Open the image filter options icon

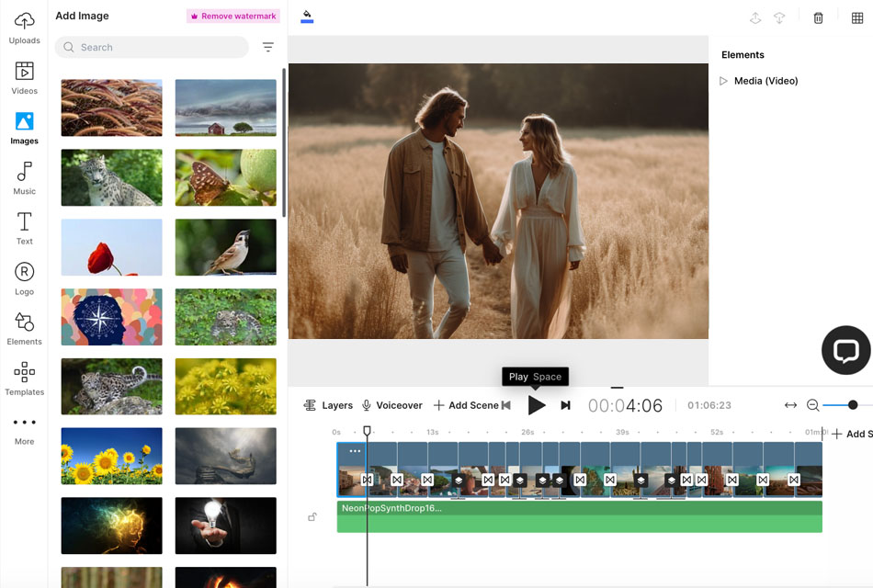click(267, 48)
